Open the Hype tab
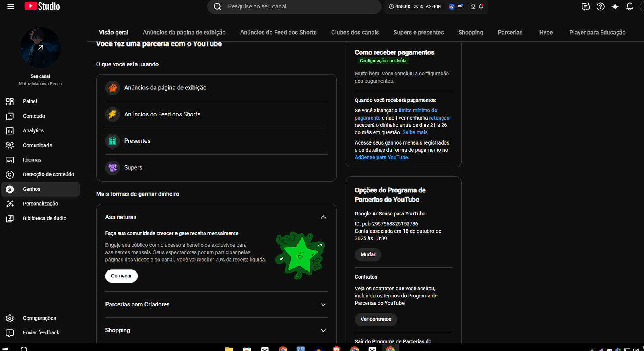The height and width of the screenshot is (351, 644). pyautogui.click(x=546, y=32)
